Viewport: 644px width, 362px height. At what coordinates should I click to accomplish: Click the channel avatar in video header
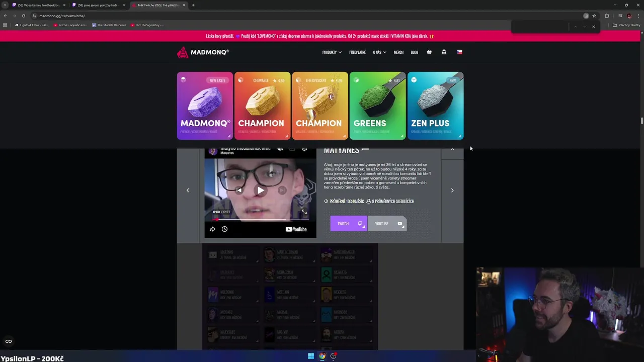point(213,151)
